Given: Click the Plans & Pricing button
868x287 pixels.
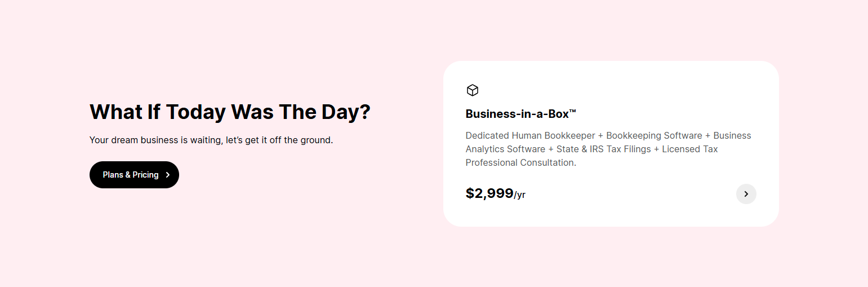Looking at the screenshot, I should click(130, 175).
